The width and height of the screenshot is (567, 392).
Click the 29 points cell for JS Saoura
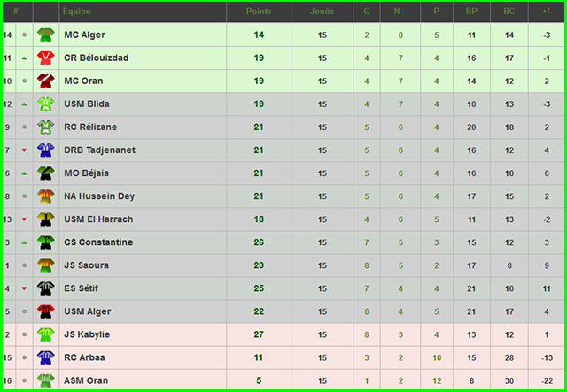point(259,265)
